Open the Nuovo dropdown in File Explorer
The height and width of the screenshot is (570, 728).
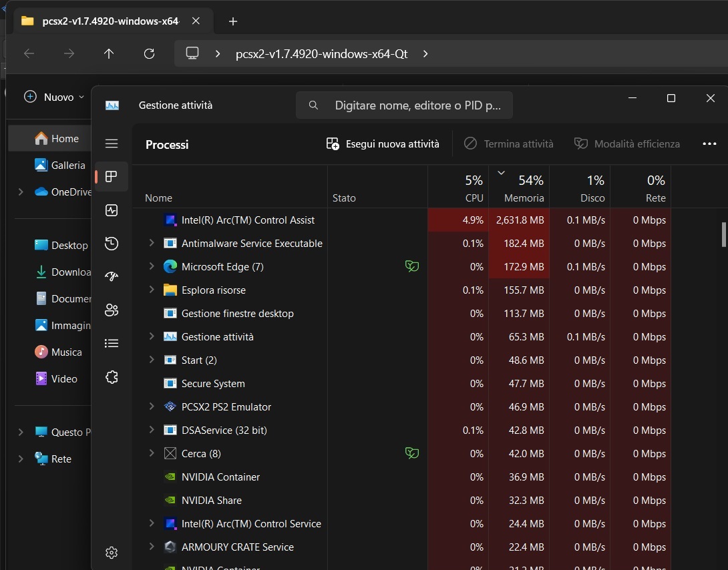pos(54,97)
